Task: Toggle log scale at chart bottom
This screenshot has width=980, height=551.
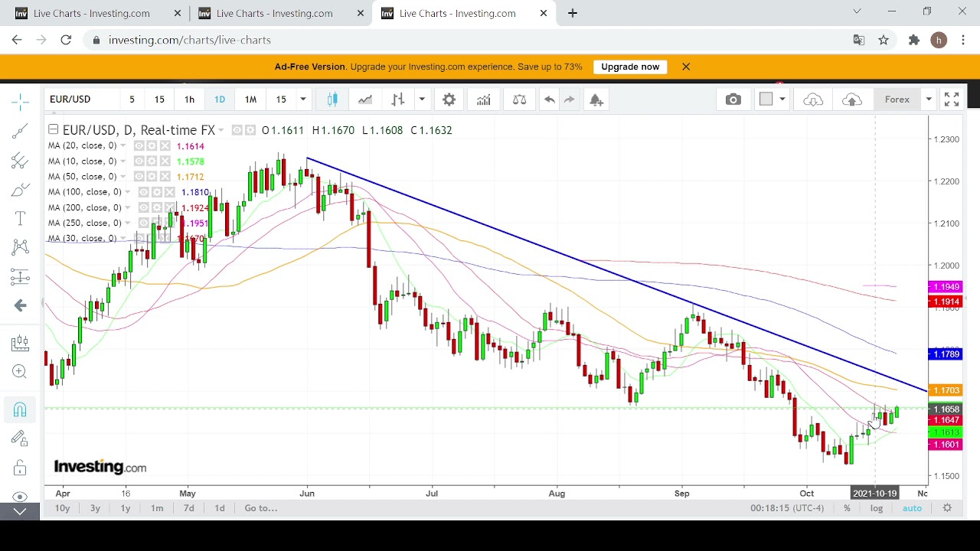Action: click(x=876, y=508)
